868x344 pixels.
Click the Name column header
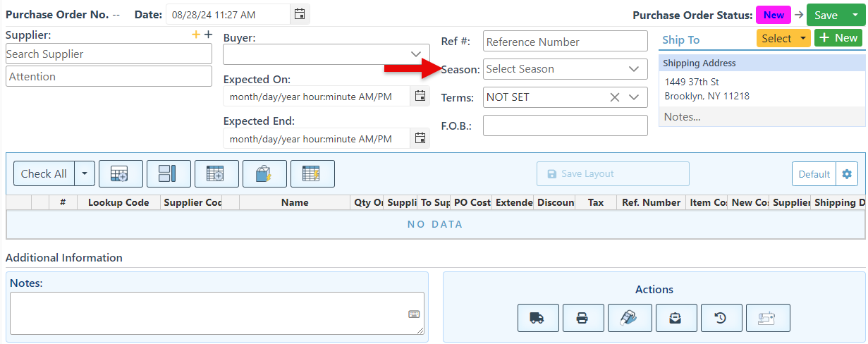pyautogui.click(x=295, y=202)
